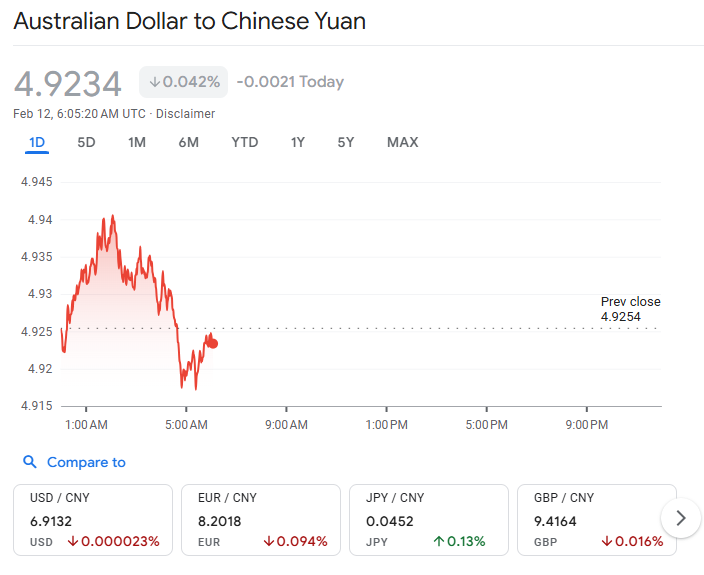The height and width of the screenshot is (575, 704).
Task: Select the EUR / CNY card
Action: click(x=260, y=520)
